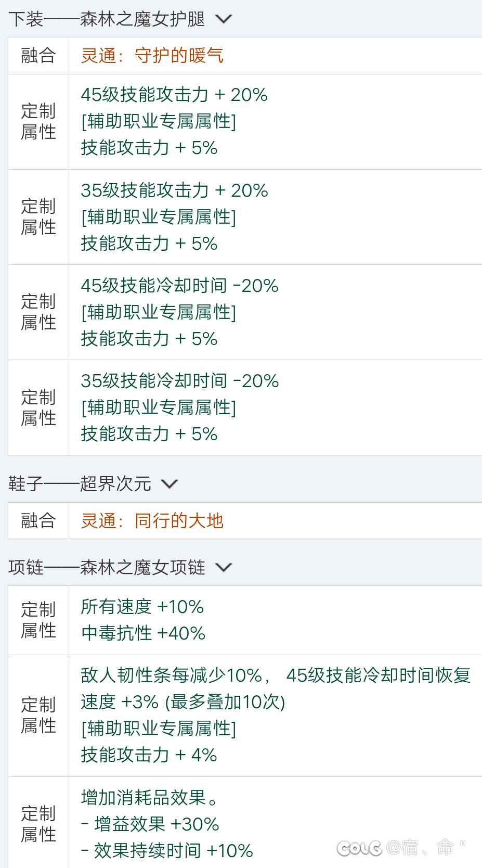
Task: Click the 增加消耗品效果 attribute text
Action: pos(149,798)
